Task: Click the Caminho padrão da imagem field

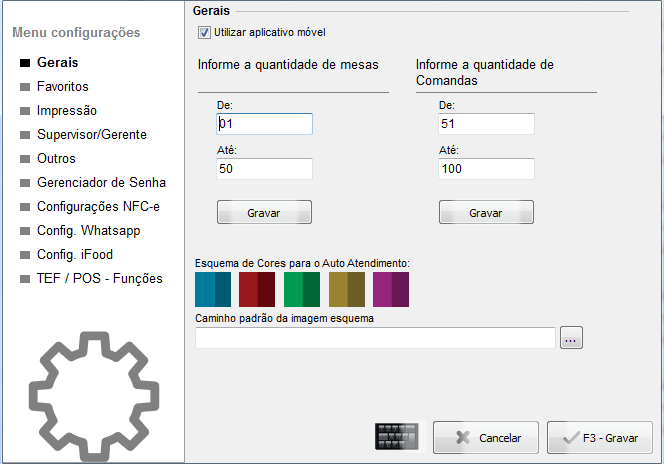Action: click(375, 338)
